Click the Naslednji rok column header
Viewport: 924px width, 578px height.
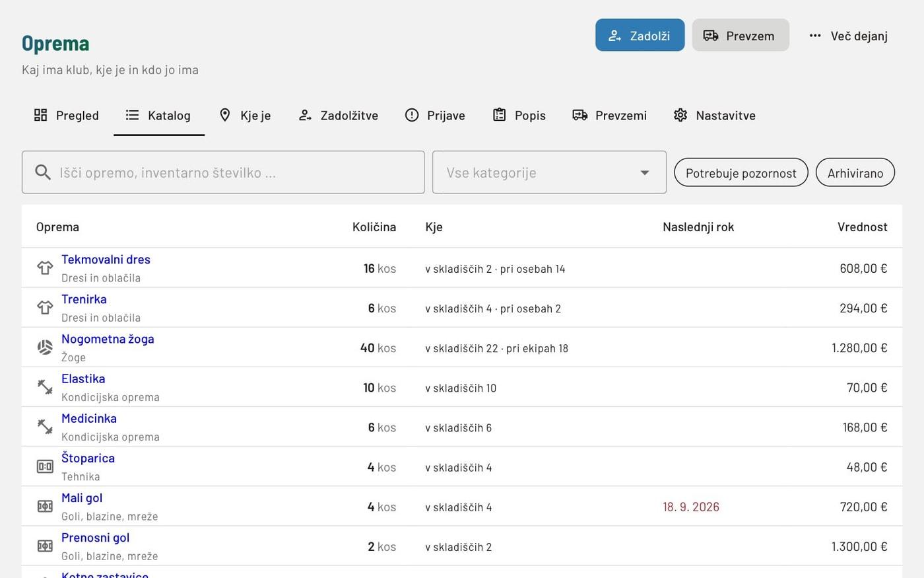point(698,227)
